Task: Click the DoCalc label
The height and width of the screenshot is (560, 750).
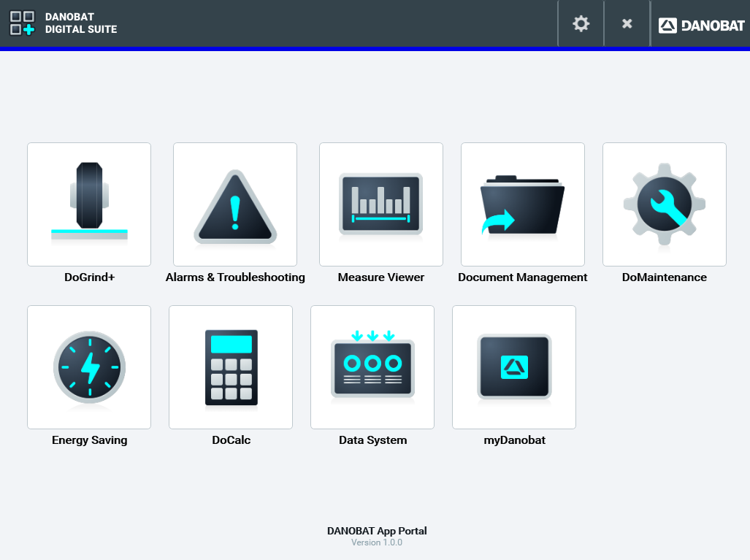Action: [x=231, y=440]
